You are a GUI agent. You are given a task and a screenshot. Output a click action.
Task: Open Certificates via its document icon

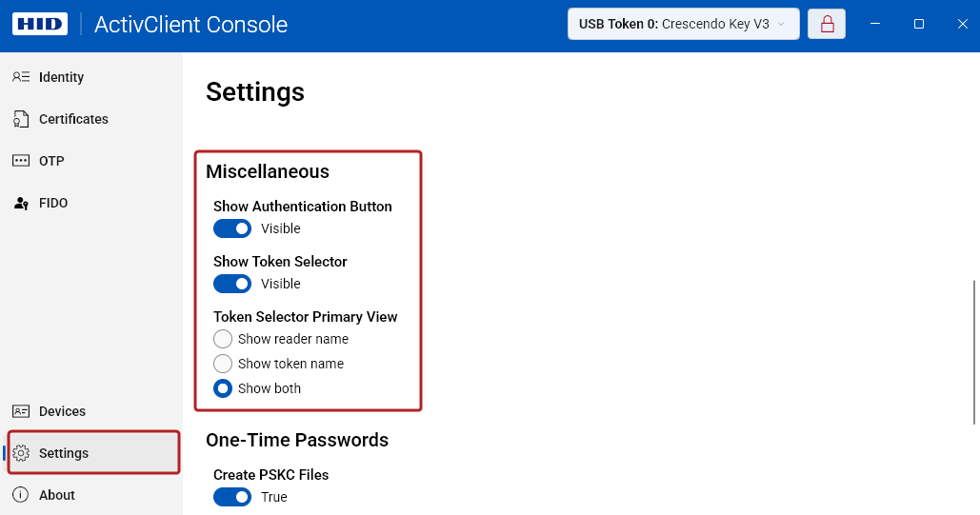[21, 119]
